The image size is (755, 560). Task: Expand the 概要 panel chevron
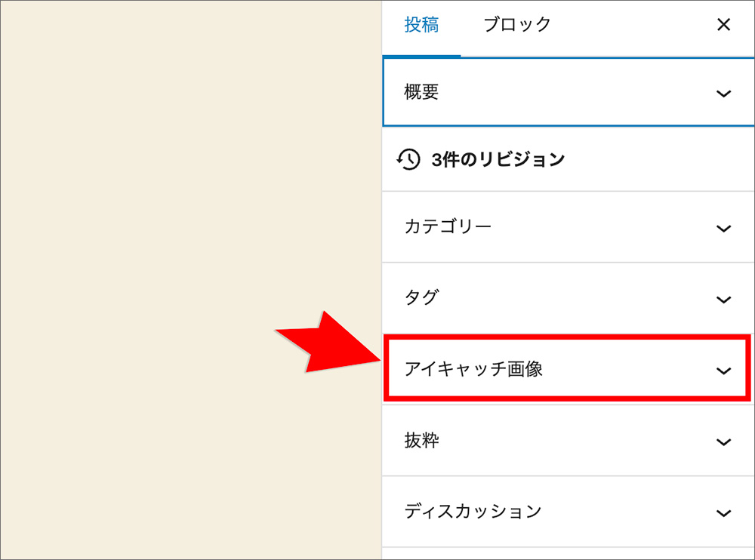[x=723, y=94]
